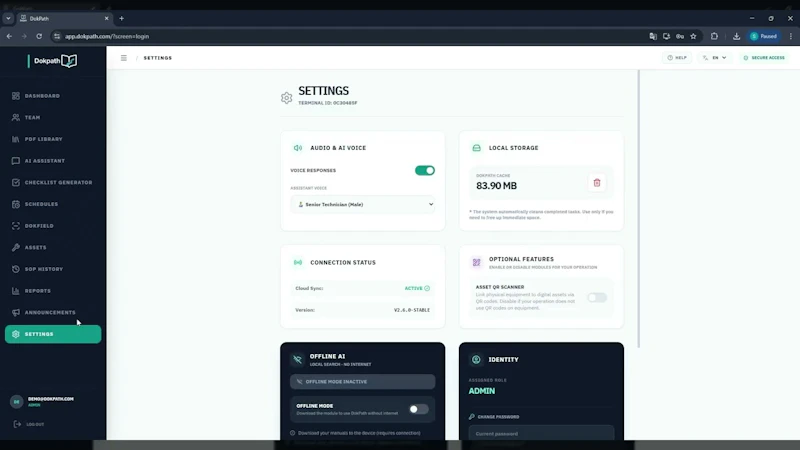The height and width of the screenshot is (450, 800).
Task: Enable the Asset QR Scanner toggle
Action: point(596,297)
